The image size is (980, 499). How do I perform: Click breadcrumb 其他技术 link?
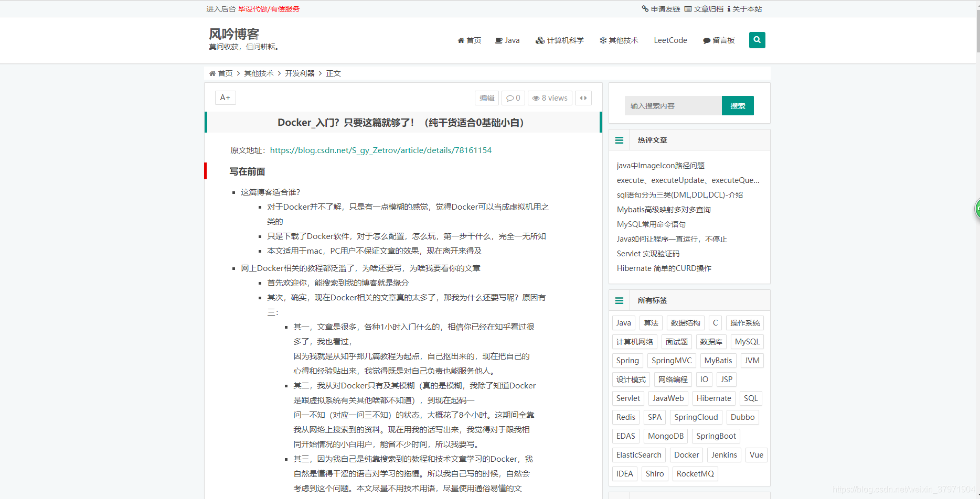click(259, 73)
